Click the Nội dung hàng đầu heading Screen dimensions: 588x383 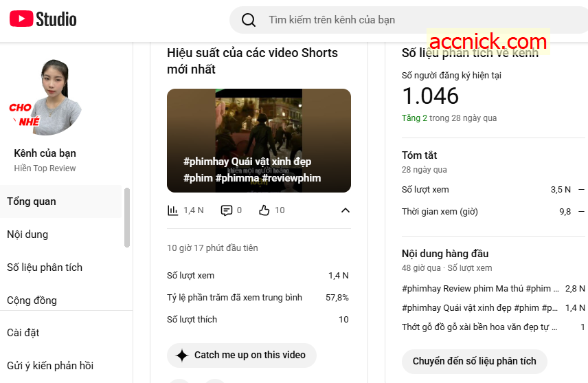pos(445,254)
